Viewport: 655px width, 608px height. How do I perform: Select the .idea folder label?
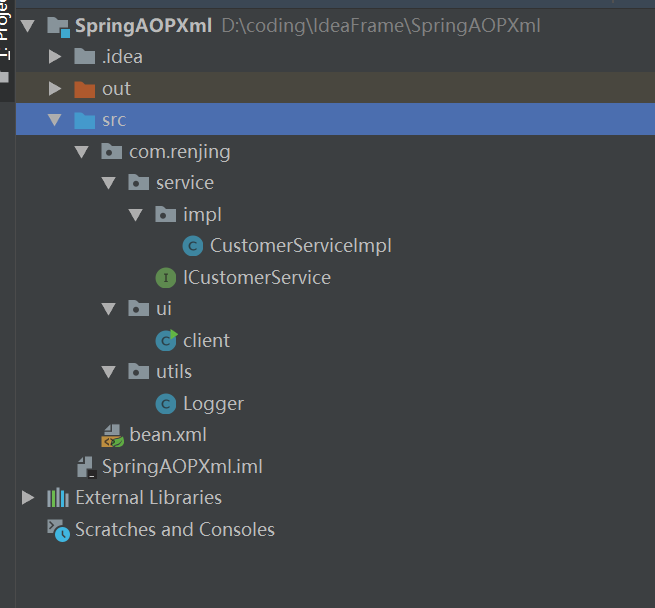point(122,57)
